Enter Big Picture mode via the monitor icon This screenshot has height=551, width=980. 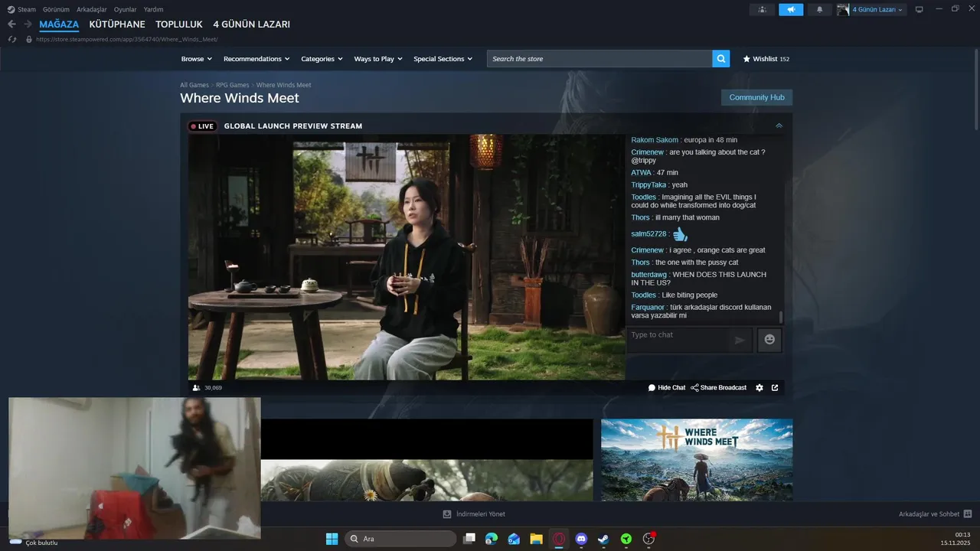pos(920,9)
